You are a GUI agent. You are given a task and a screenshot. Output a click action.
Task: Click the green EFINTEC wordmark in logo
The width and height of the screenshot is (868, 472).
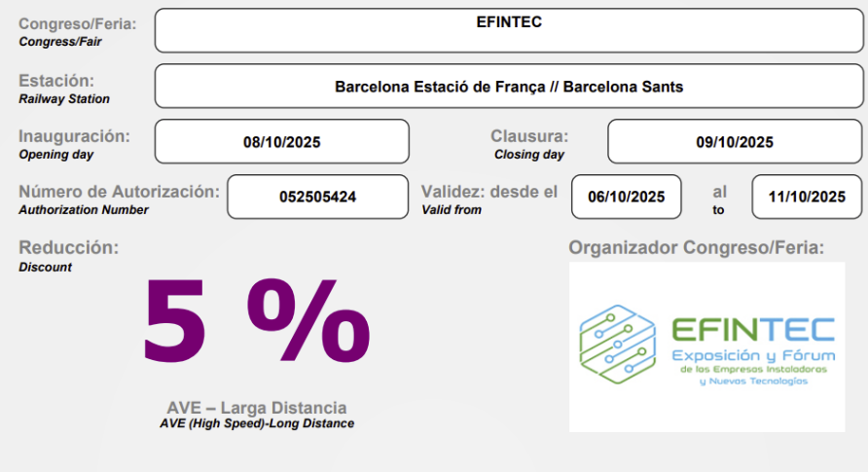point(753,330)
